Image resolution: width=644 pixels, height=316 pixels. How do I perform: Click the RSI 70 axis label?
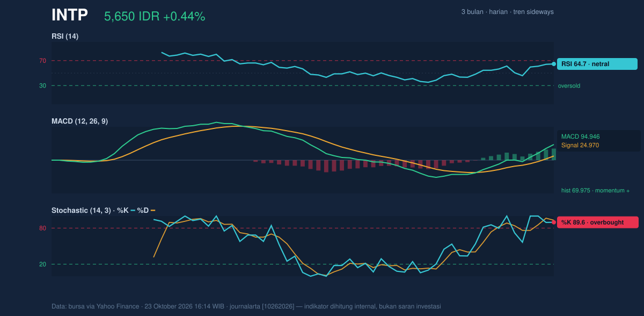pos(42,61)
